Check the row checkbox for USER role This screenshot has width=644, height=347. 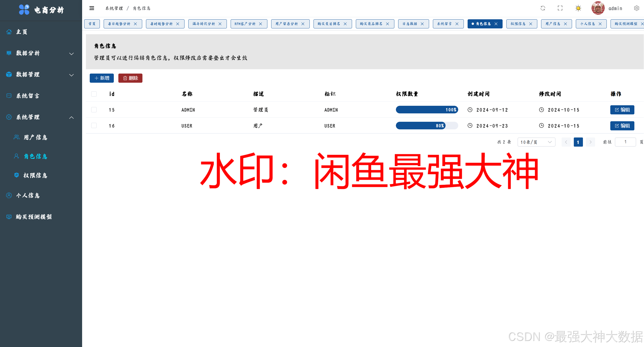94,125
